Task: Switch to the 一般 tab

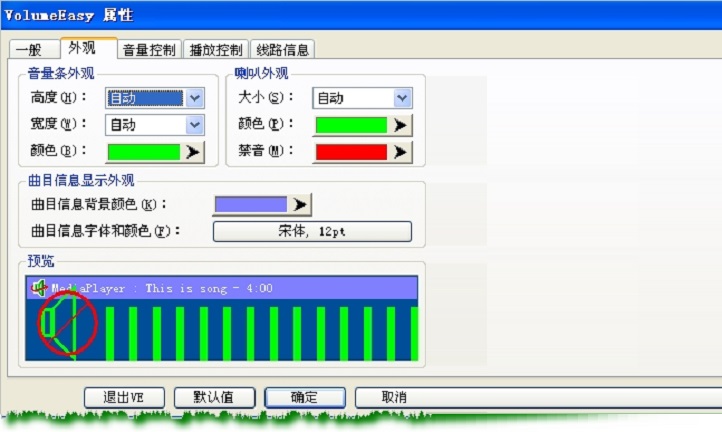Action: (33, 50)
